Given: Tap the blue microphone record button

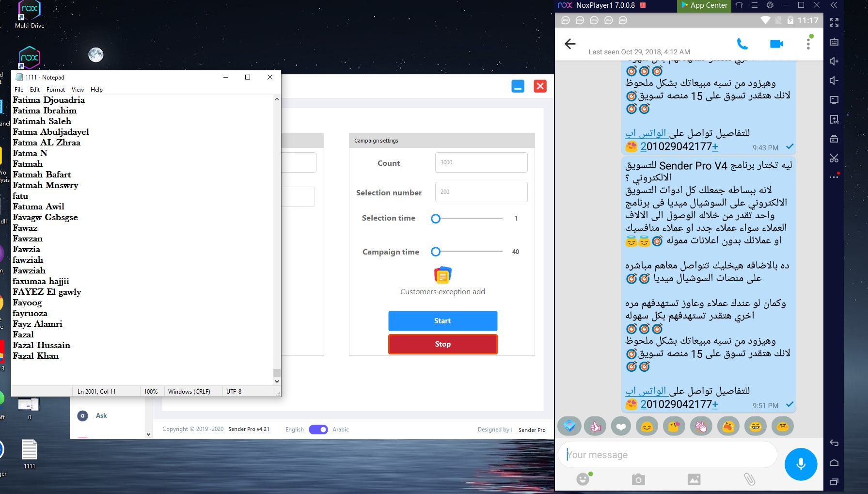Looking at the screenshot, I should pos(801,464).
